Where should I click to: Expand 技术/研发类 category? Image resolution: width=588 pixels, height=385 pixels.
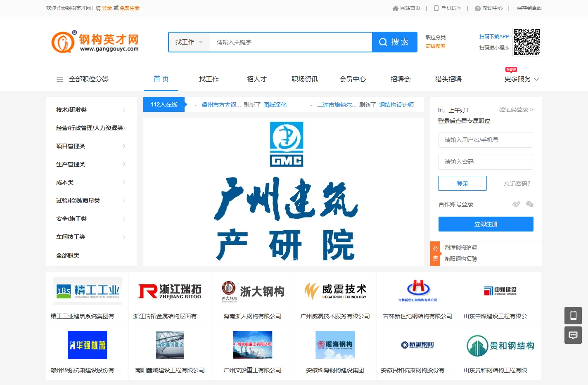coord(91,110)
